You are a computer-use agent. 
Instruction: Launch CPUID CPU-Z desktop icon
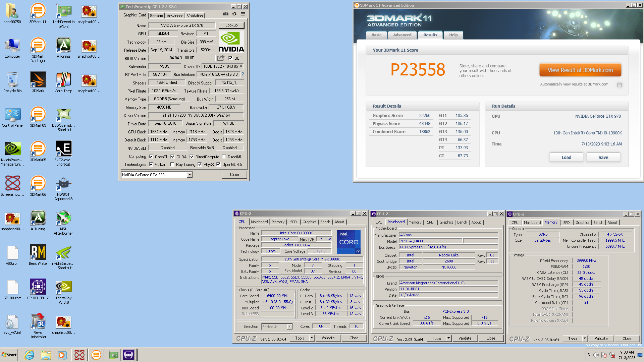pyautogui.click(x=38, y=290)
